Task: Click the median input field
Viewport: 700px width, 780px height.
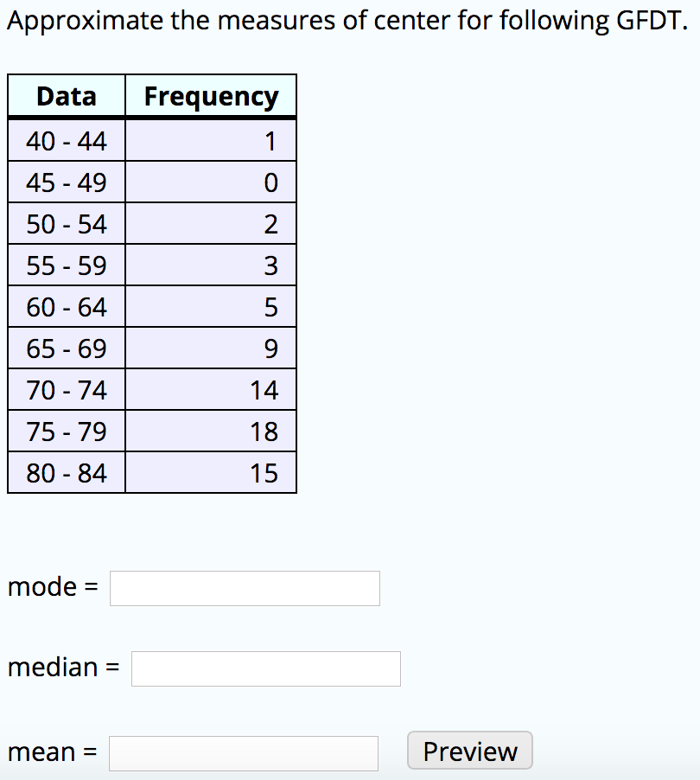Action: 265,668
